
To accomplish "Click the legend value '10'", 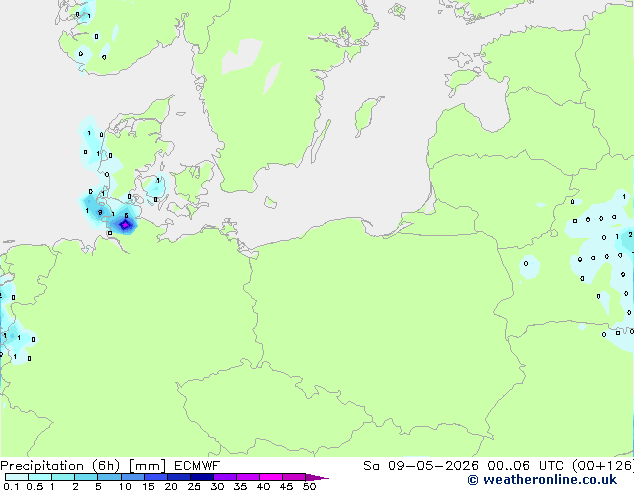I will tap(125, 486).
